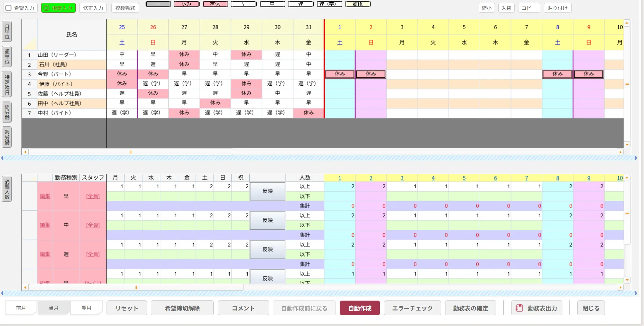Click 勤務表の確定 button
The image size is (644, 326).
coord(471,308)
